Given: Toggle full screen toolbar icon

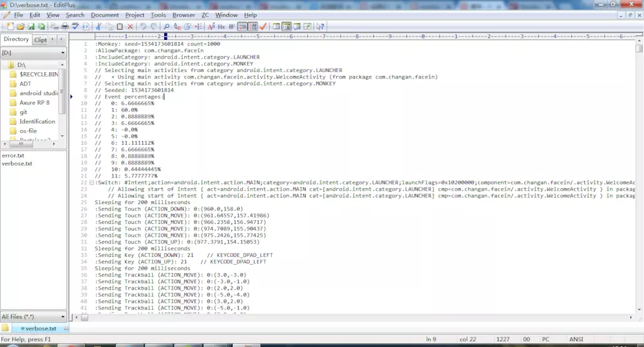Looking at the screenshot, I should [307, 26].
